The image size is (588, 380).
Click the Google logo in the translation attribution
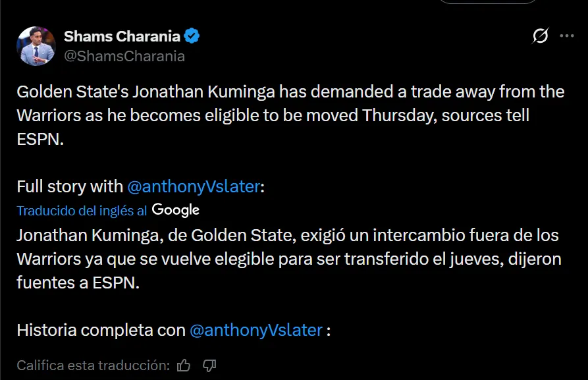[x=174, y=209]
